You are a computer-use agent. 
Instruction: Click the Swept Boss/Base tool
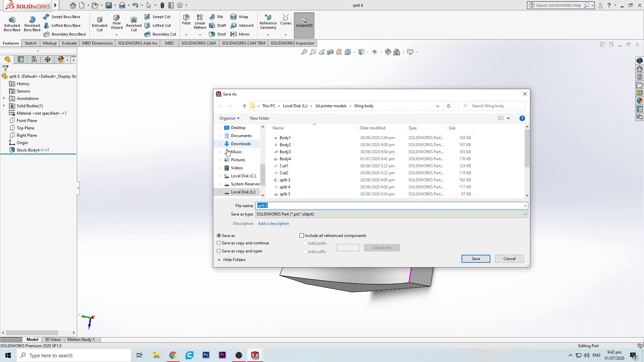point(62,17)
